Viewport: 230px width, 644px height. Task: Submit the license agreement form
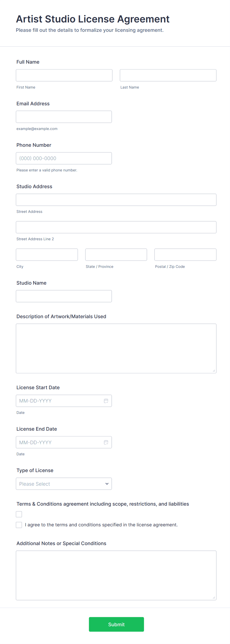(116, 624)
